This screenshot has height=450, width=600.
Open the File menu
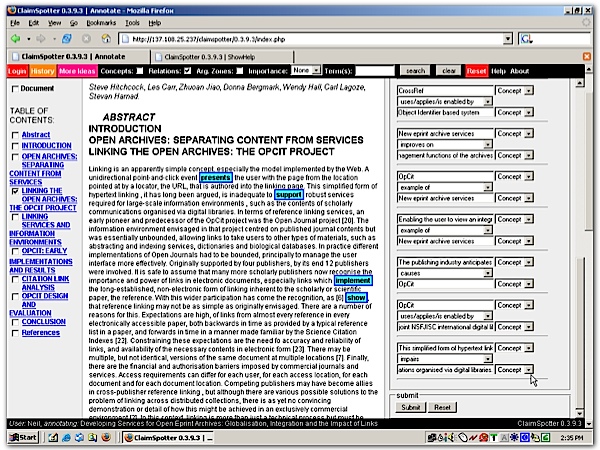coord(15,23)
